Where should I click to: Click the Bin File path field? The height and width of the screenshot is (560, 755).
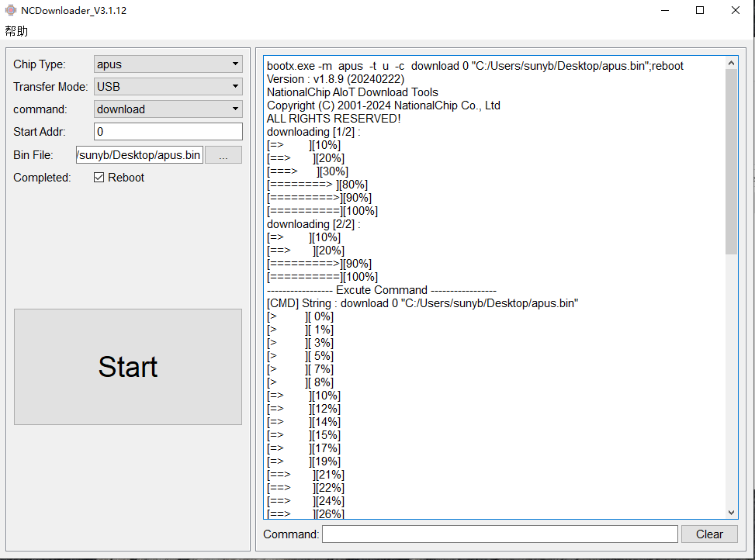point(139,155)
